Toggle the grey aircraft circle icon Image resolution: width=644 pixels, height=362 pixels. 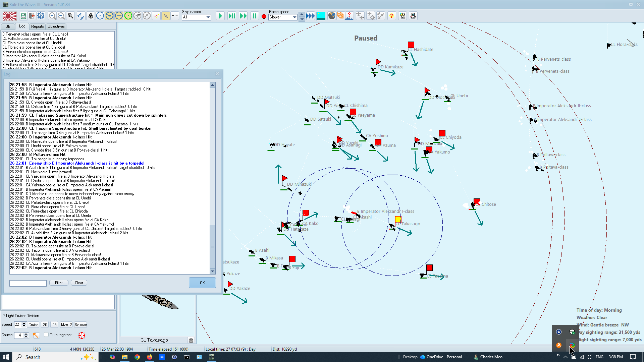pyautogui.click(x=138, y=16)
